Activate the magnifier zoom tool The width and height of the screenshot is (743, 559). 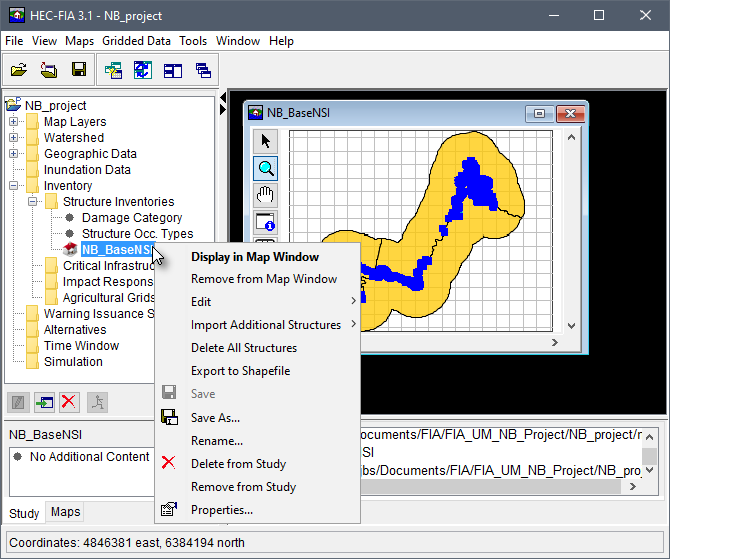tap(266, 168)
